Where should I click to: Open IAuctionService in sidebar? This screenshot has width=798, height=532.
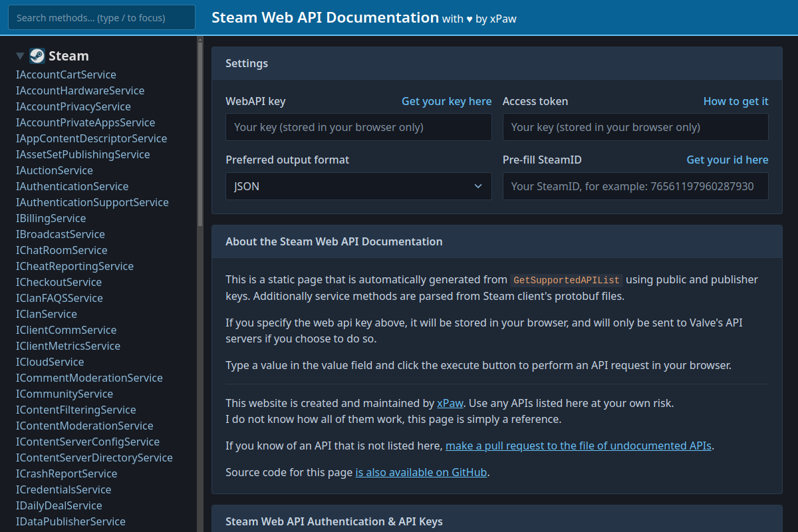click(55, 170)
